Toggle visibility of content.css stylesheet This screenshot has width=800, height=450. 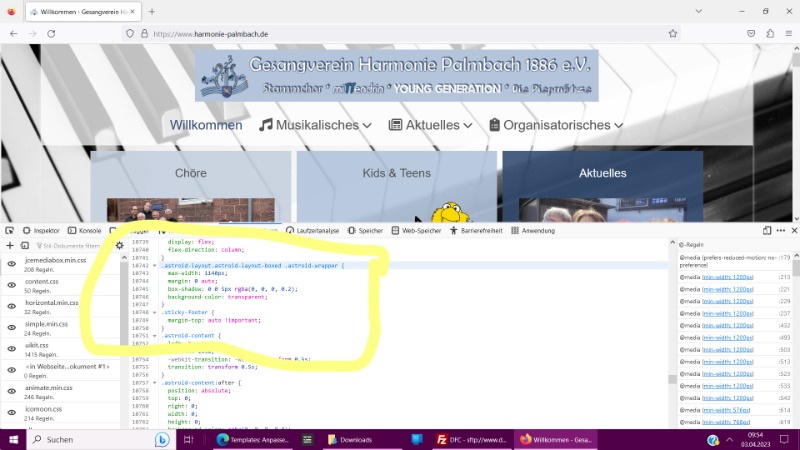12,285
